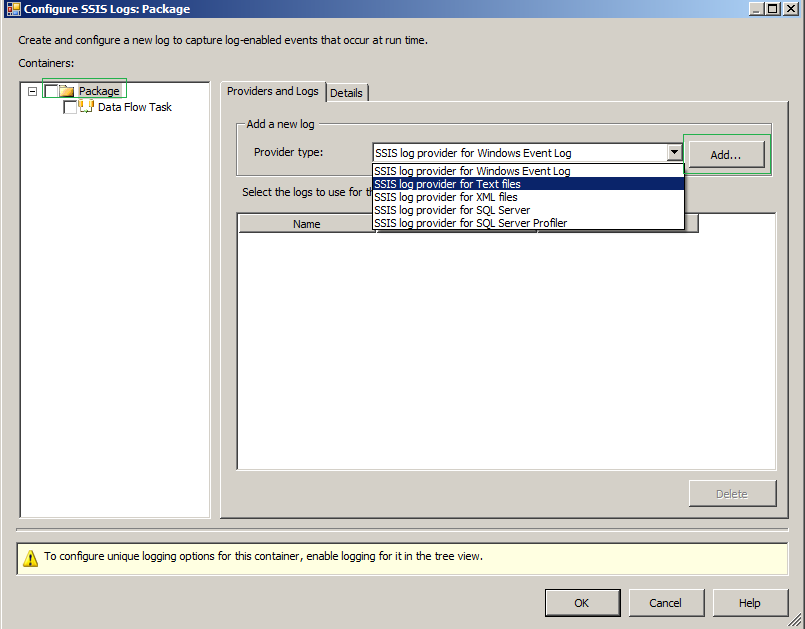This screenshot has height=629, width=805.
Task: Collapse the Package tree node
Action: tap(32, 91)
